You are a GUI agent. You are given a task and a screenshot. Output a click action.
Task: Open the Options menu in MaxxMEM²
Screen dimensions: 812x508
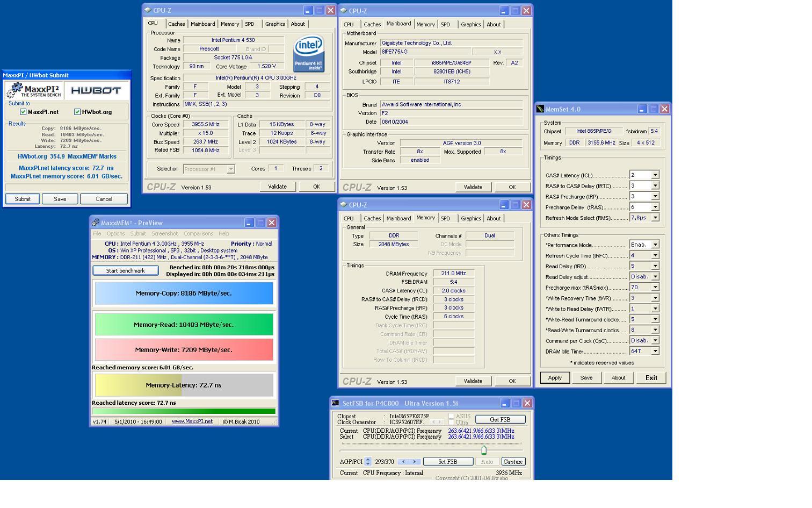tap(115, 234)
